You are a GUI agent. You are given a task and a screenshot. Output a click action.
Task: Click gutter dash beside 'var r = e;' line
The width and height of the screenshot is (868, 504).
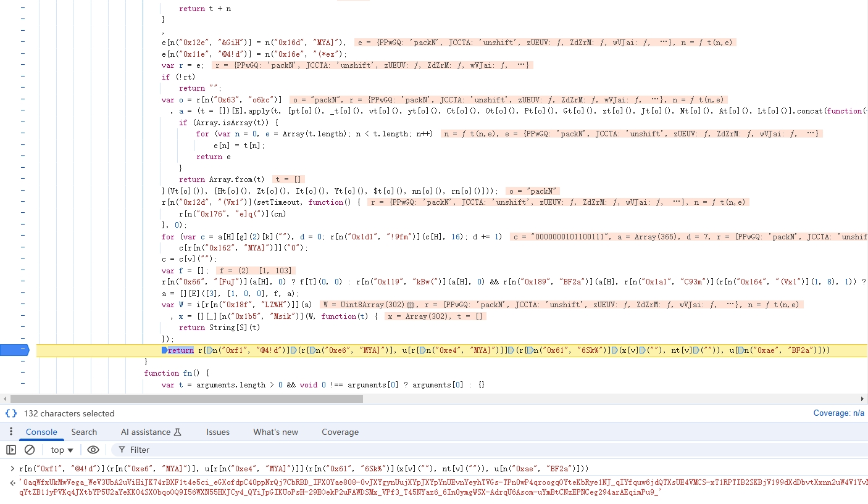click(x=23, y=65)
